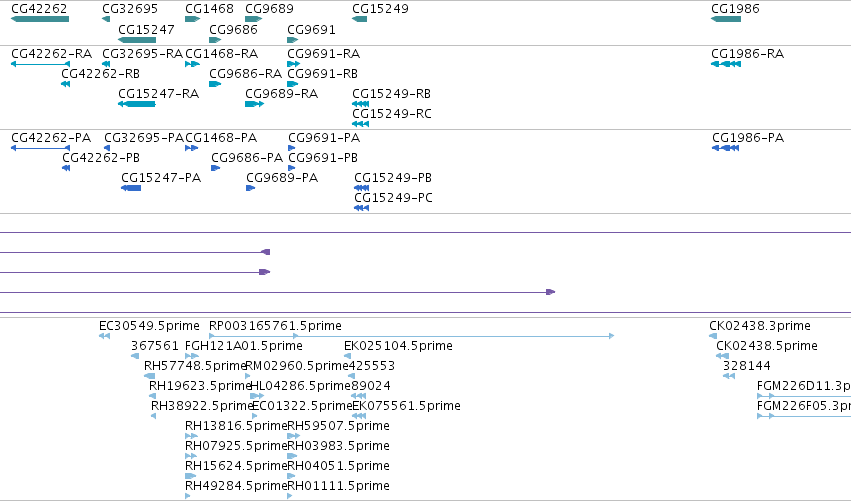Click the RH19623.5prime EST label
The height and width of the screenshot is (501, 851).
200,386
